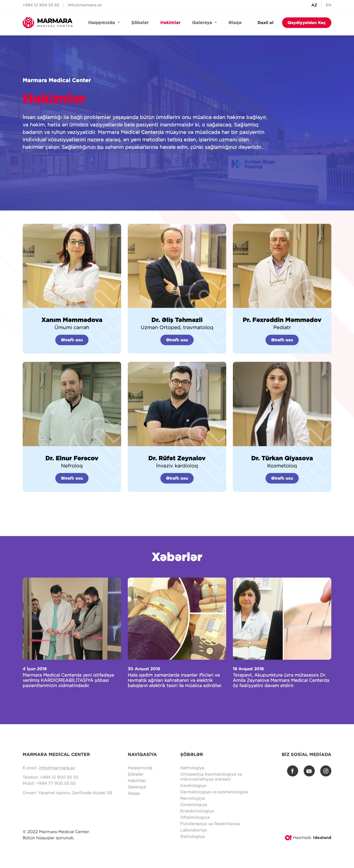This screenshot has width=354, height=868.
Task: Open Xanım Məmmədova's doctor photo
Action: (x=72, y=266)
